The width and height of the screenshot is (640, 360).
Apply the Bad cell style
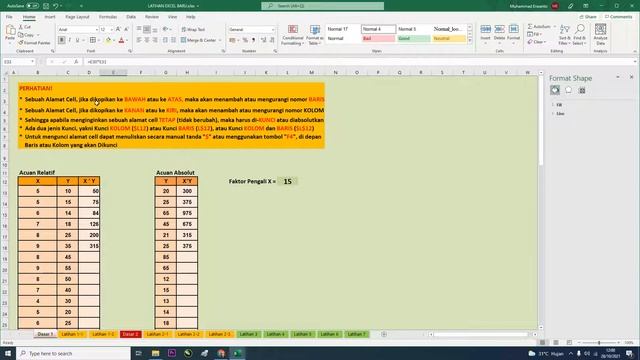click(378, 38)
